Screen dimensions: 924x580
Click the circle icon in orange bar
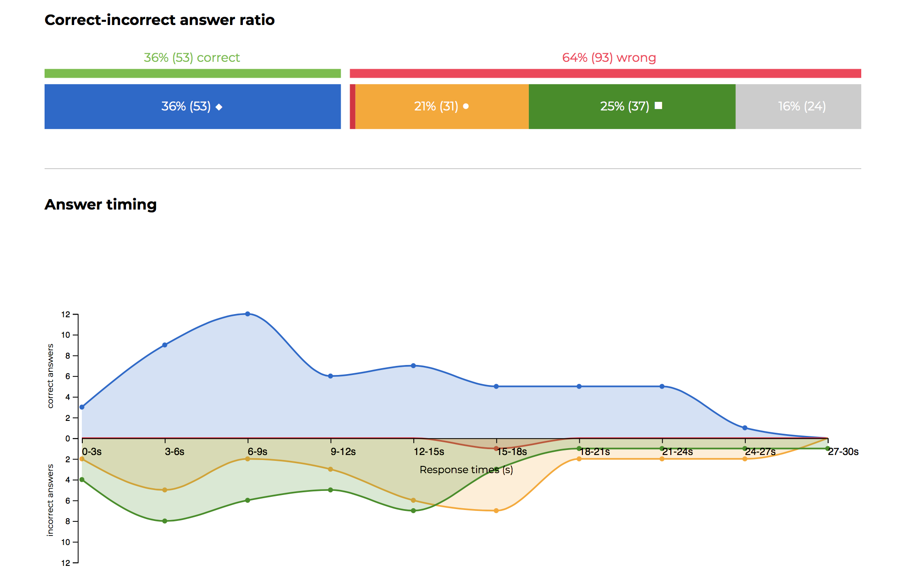[x=466, y=106]
